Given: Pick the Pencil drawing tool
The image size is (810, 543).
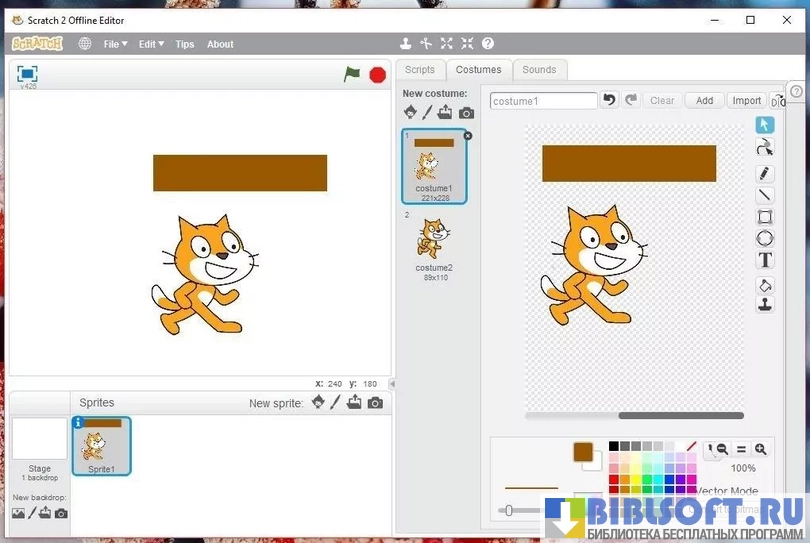Looking at the screenshot, I should tap(765, 173).
